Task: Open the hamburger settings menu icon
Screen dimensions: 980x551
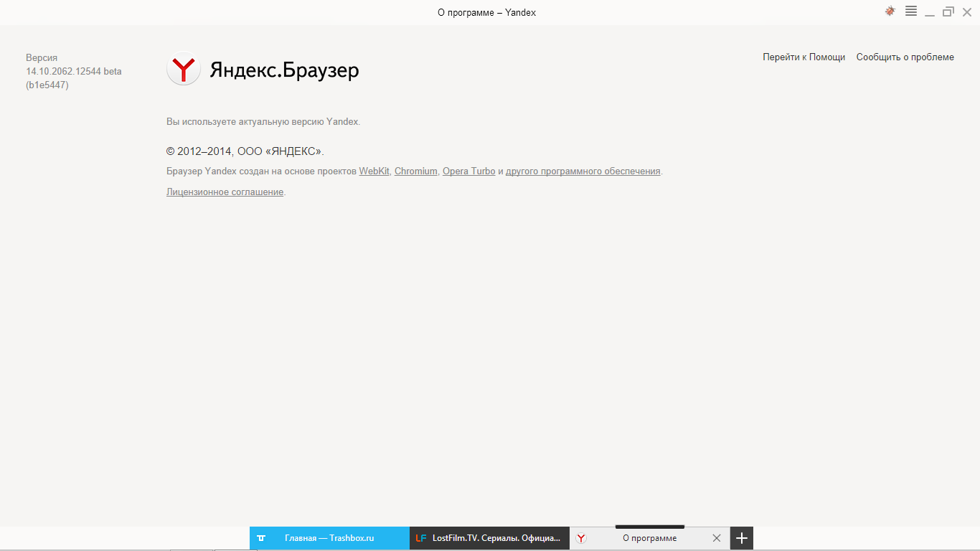Action: [911, 11]
